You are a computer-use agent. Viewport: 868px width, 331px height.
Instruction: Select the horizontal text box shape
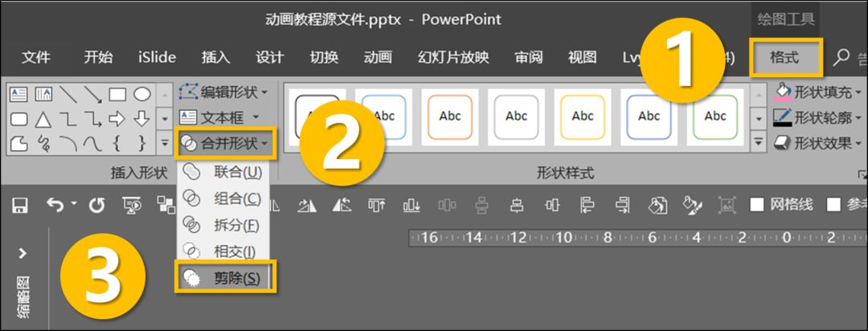[19, 95]
